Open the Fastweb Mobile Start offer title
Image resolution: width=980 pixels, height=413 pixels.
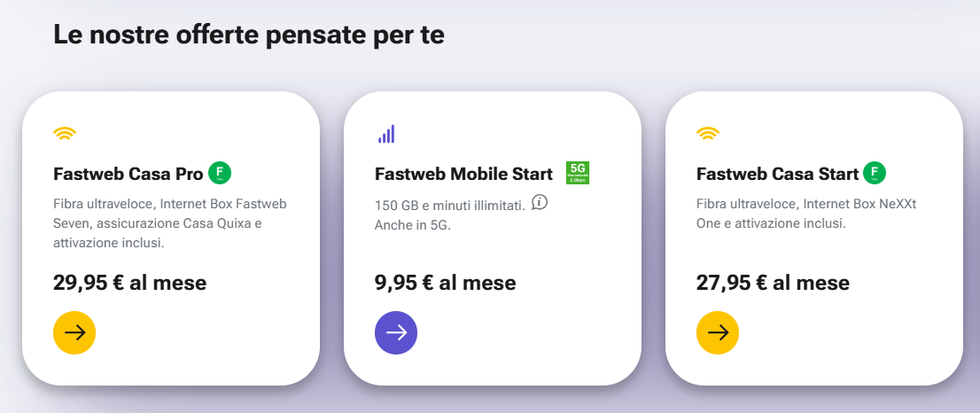(464, 174)
